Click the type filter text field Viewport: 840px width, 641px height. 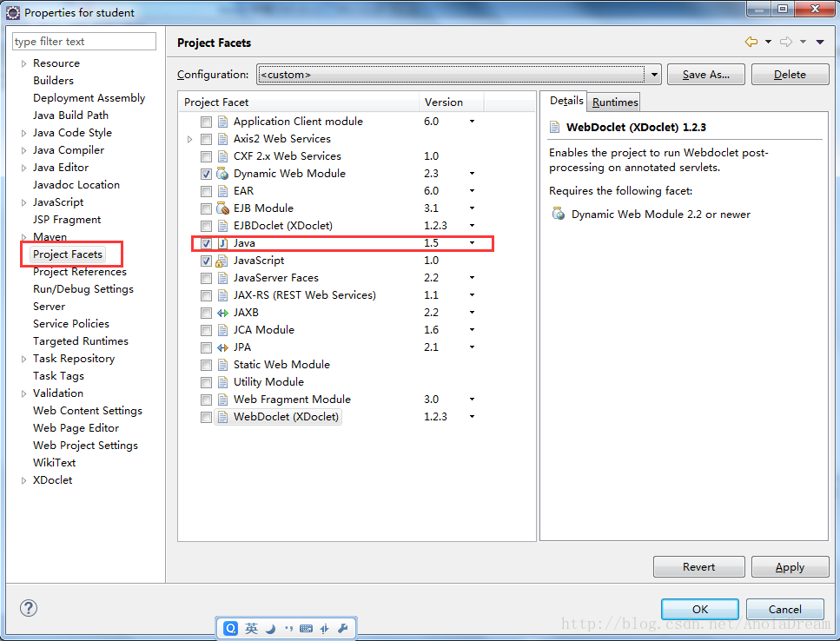pos(84,41)
